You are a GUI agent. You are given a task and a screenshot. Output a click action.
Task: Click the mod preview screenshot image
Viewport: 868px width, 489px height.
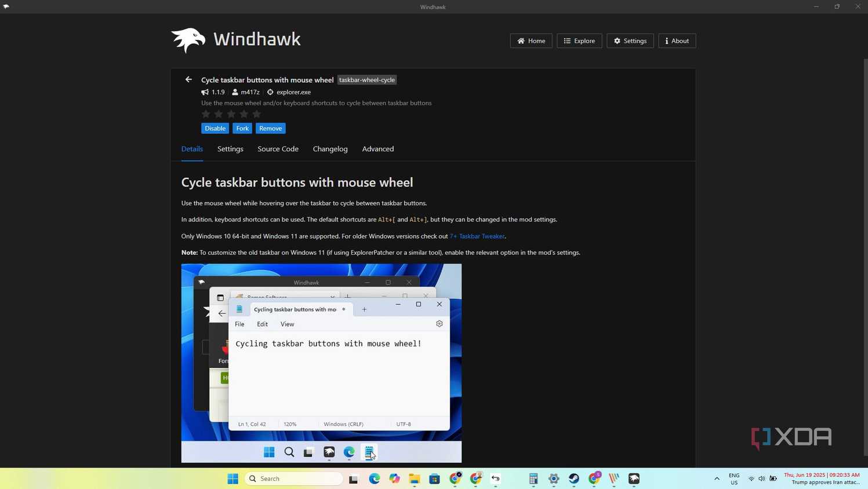(x=321, y=363)
